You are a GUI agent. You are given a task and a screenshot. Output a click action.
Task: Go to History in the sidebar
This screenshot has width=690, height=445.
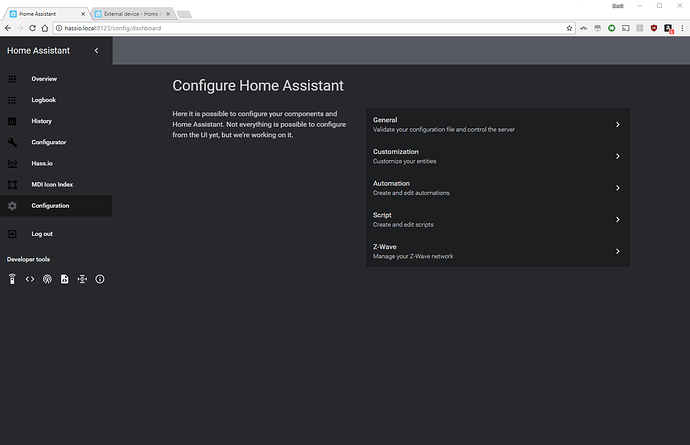click(x=41, y=121)
